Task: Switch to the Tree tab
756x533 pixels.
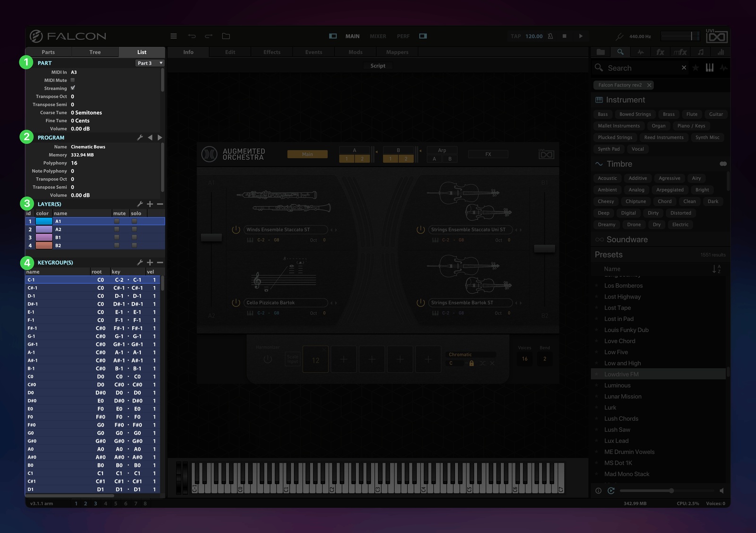Action: click(x=95, y=52)
